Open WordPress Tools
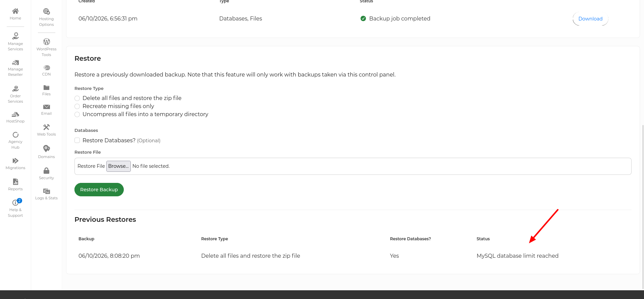The height and width of the screenshot is (299, 644). tap(46, 47)
